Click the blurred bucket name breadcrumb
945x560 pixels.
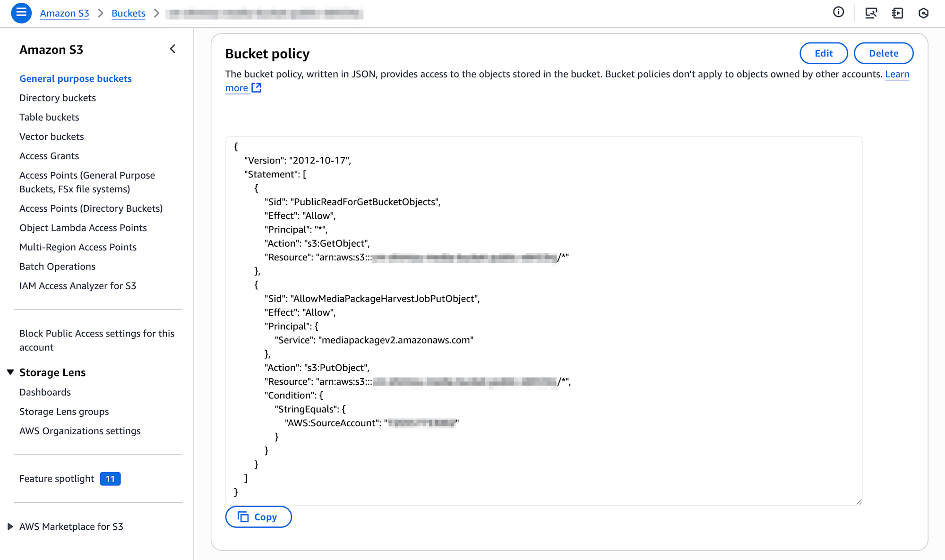point(265,14)
